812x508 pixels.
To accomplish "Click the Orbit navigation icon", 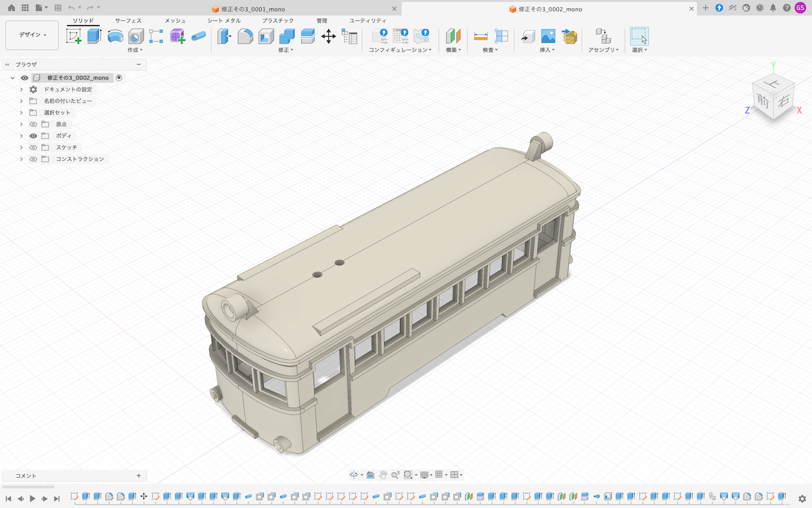I will 353,475.
